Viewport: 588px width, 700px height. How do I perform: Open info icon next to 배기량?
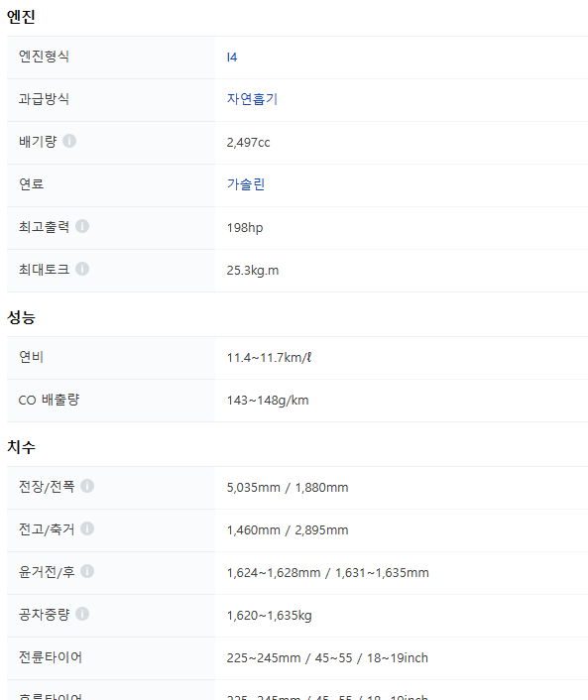coord(69,141)
